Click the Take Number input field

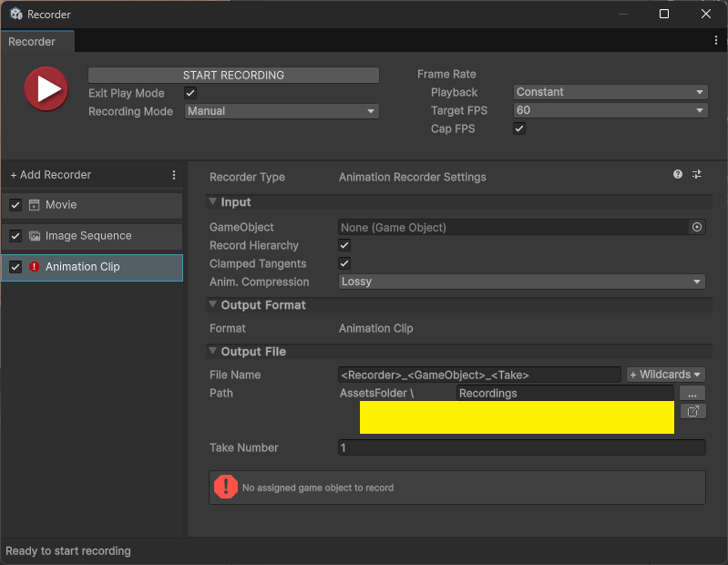(x=521, y=448)
